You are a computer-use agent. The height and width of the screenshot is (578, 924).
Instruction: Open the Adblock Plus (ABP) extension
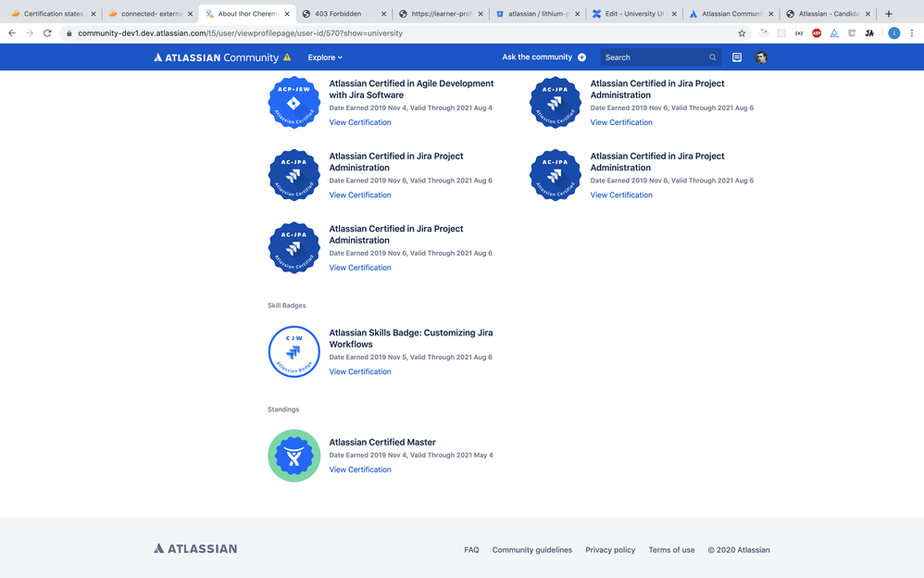(x=817, y=33)
